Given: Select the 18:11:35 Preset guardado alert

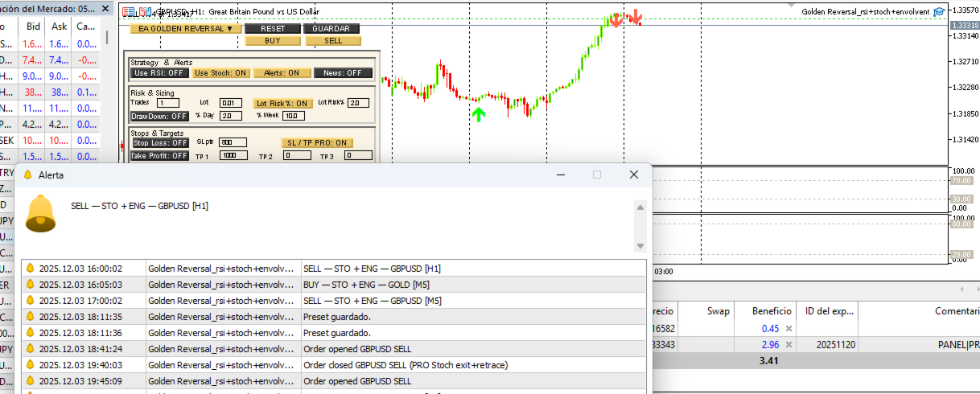Looking at the screenshot, I should pos(334,317).
